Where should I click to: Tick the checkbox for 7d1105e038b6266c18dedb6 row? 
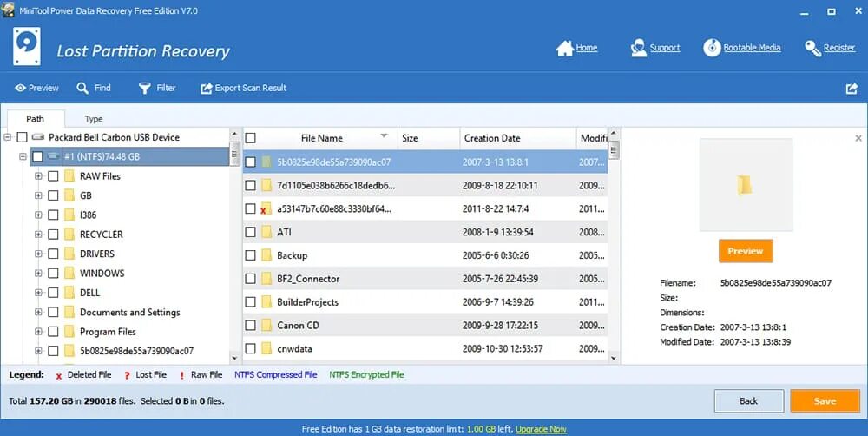pos(250,186)
